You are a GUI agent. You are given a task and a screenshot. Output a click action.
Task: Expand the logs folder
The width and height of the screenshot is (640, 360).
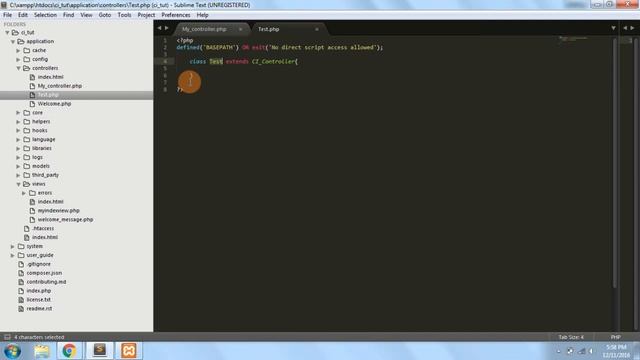18,158
